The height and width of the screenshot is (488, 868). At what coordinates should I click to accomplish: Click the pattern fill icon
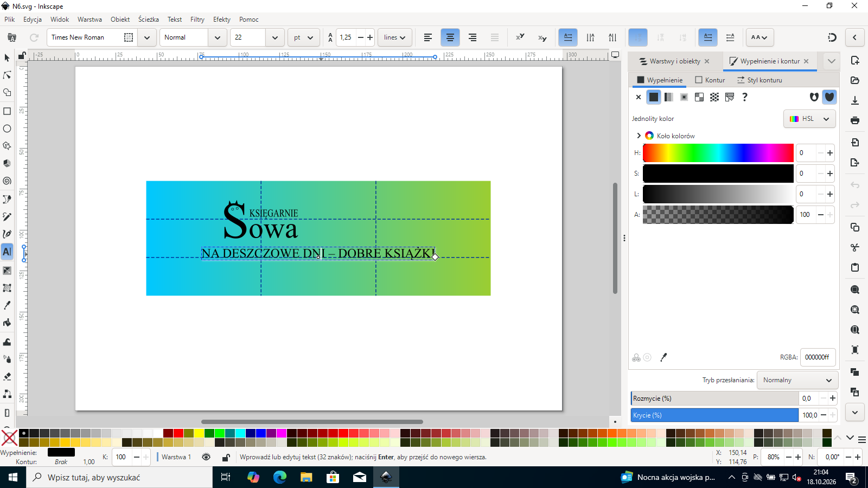coord(714,97)
